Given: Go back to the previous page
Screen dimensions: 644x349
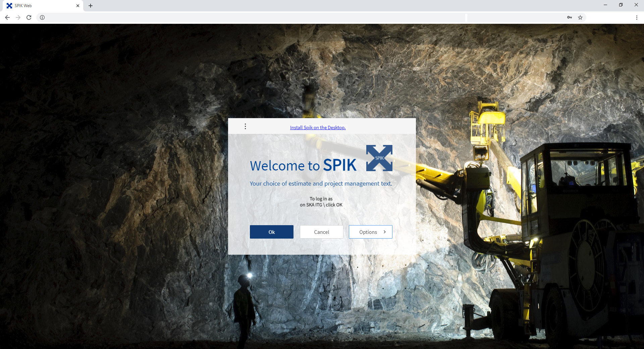Looking at the screenshot, I should (x=7, y=17).
